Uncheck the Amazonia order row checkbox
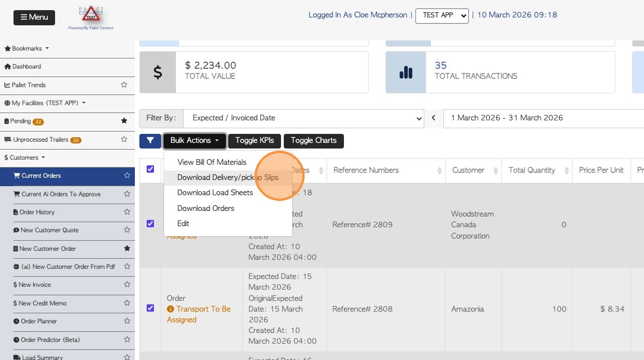644x360 pixels. point(150,308)
